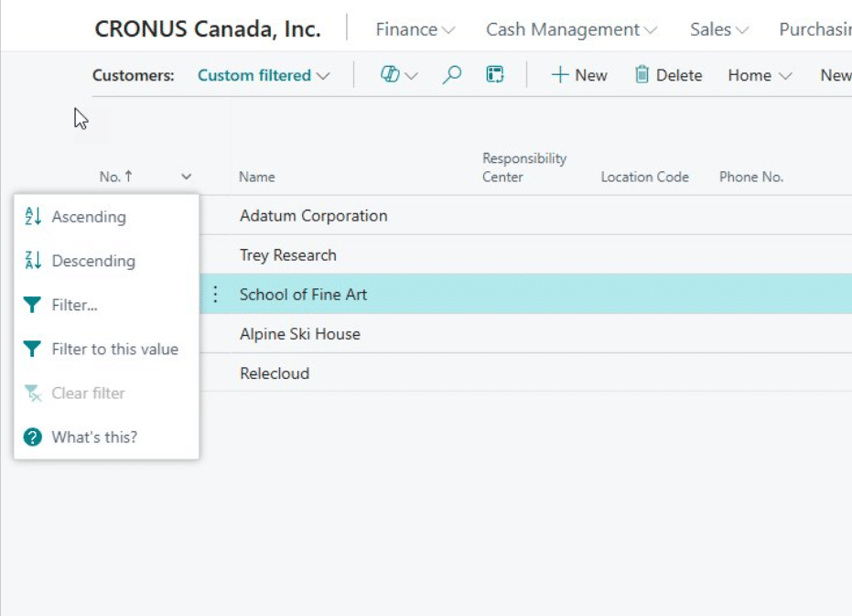Click the list layout view icon
Viewport: 852px width, 616px height.
point(495,75)
